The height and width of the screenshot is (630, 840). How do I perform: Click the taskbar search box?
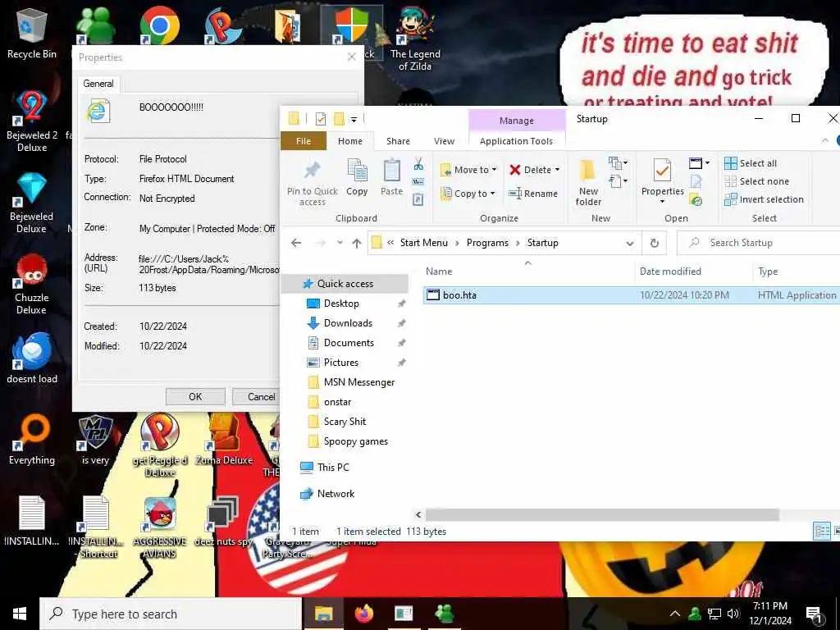tap(171, 614)
